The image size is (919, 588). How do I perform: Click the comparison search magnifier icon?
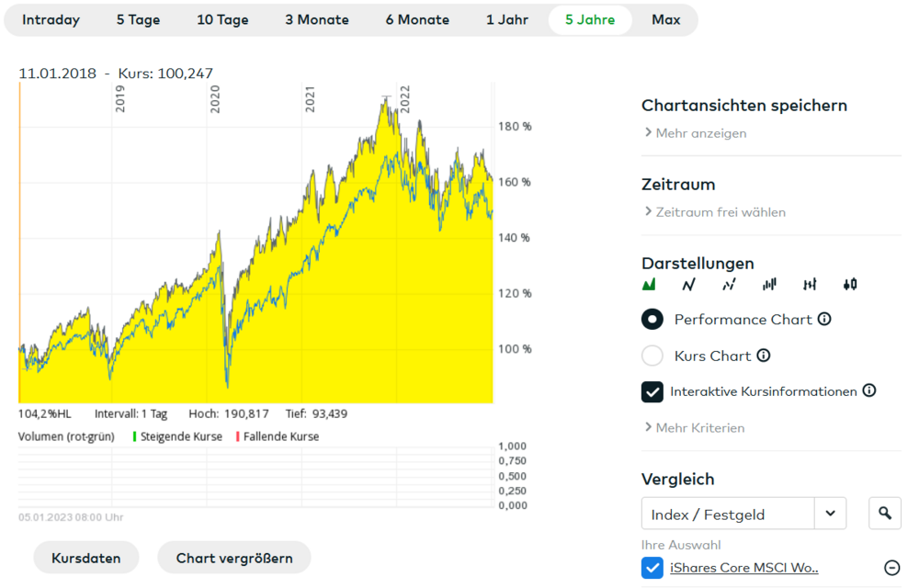coord(885,514)
